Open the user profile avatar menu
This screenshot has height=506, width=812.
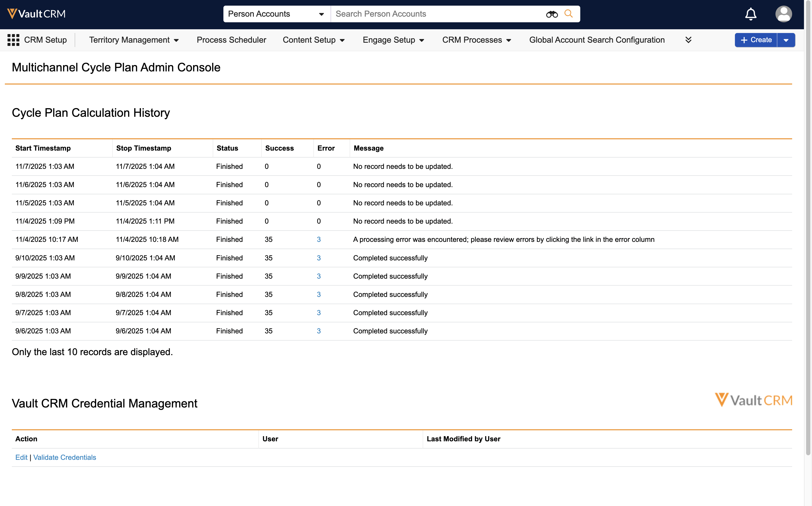[x=783, y=14]
